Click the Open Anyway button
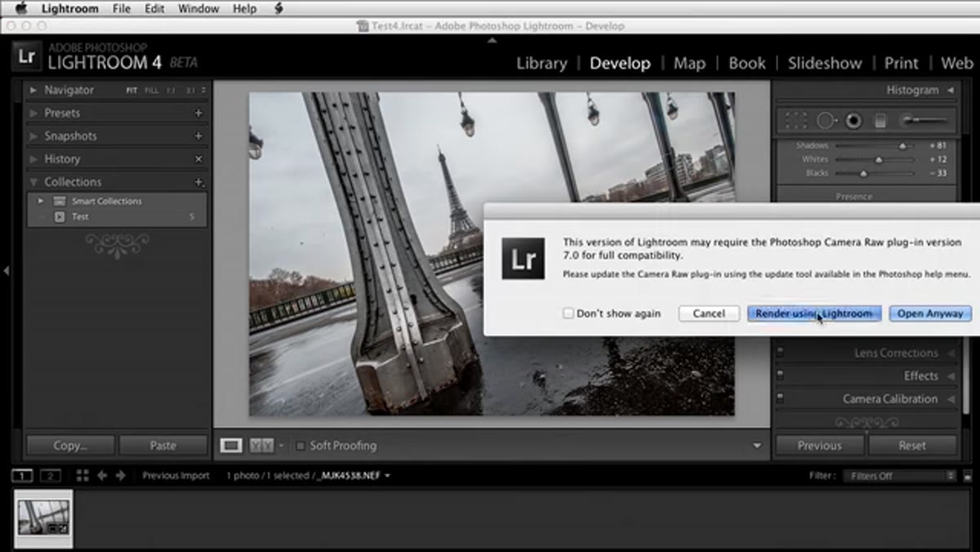This screenshot has height=552, width=980. [930, 314]
